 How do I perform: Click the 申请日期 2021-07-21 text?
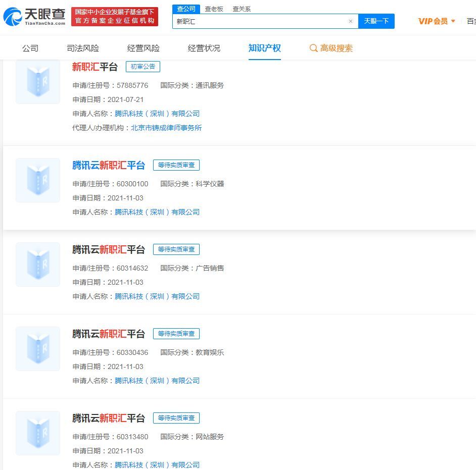click(108, 99)
